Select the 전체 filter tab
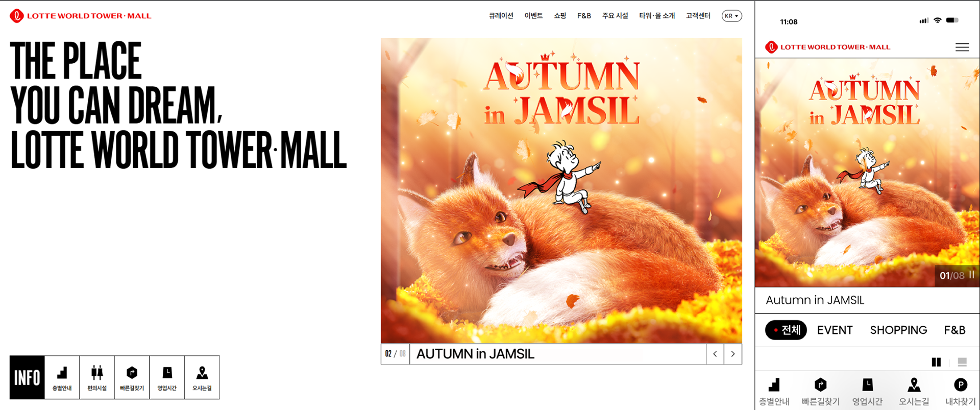980x410 pixels. tap(786, 330)
